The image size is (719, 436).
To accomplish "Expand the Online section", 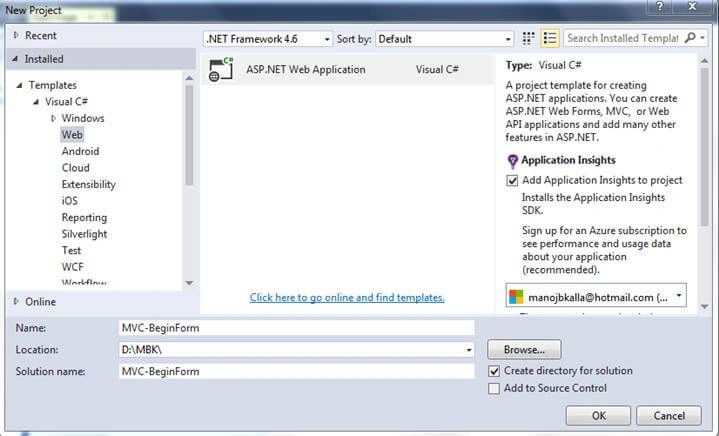I will [x=17, y=301].
